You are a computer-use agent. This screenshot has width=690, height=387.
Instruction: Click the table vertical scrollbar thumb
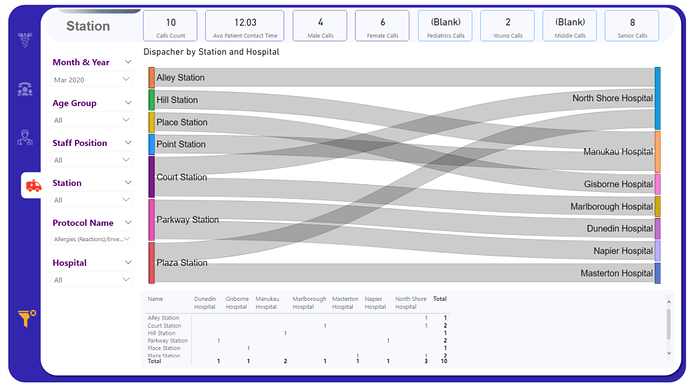[x=668, y=324]
